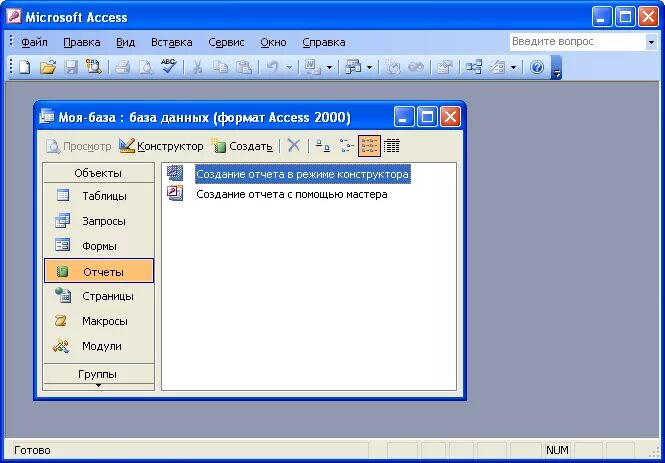Viewport: 665px width, 463px height.
Task: Run Spelling check (ABC icon)
Action: [x=169, y=67]
